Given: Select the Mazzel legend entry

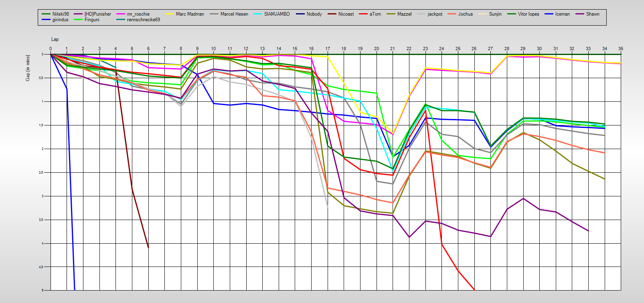Looking at the screenshot, I should (x=404, y=14).
